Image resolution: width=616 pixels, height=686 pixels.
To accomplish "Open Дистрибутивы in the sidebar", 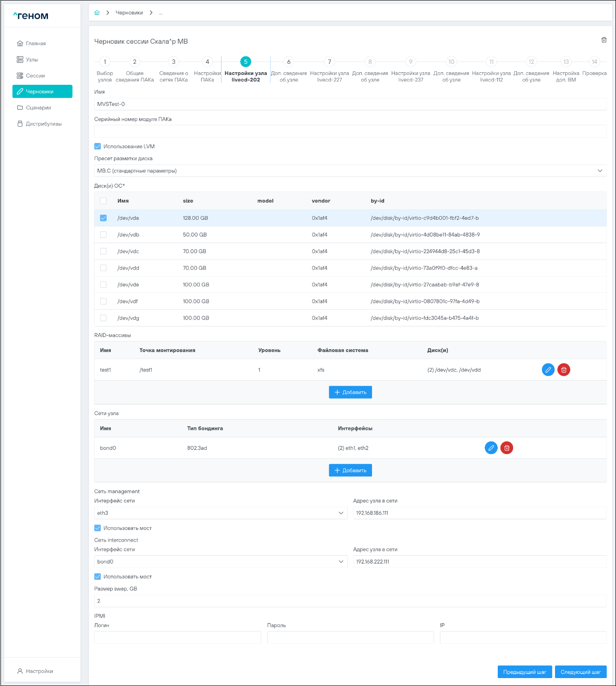I will tap(43, 124).
